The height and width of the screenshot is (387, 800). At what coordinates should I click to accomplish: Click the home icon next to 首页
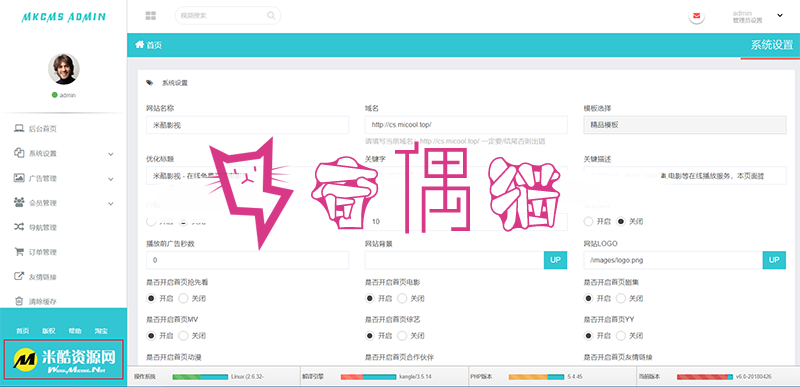coord(139,45)
